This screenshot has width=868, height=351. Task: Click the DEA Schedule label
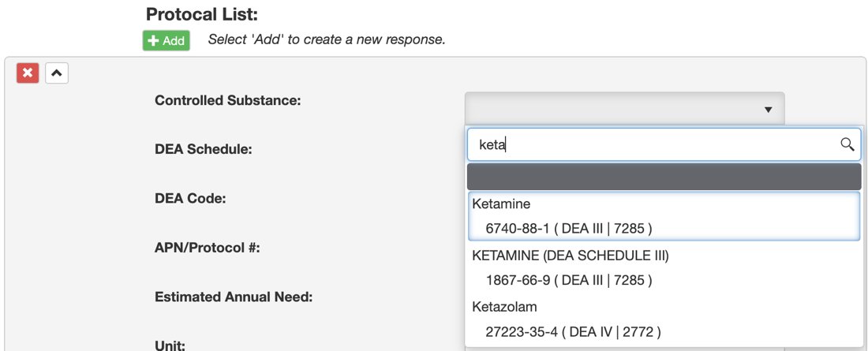pyautogui.click(x=204, y=149)
